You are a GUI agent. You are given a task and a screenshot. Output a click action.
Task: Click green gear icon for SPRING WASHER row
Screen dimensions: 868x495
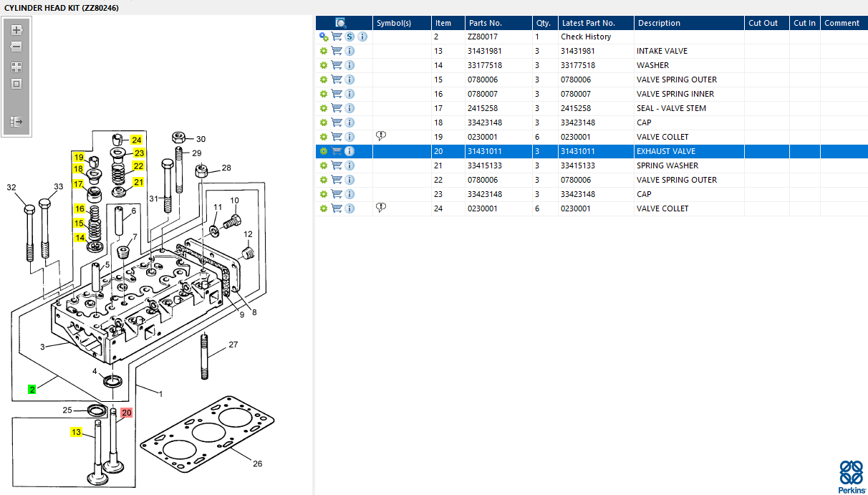coord(324,165)
